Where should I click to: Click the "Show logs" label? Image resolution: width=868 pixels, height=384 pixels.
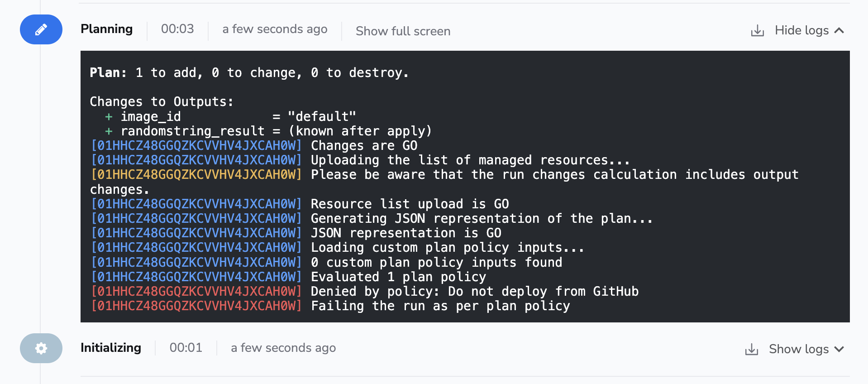coord(799,349)
